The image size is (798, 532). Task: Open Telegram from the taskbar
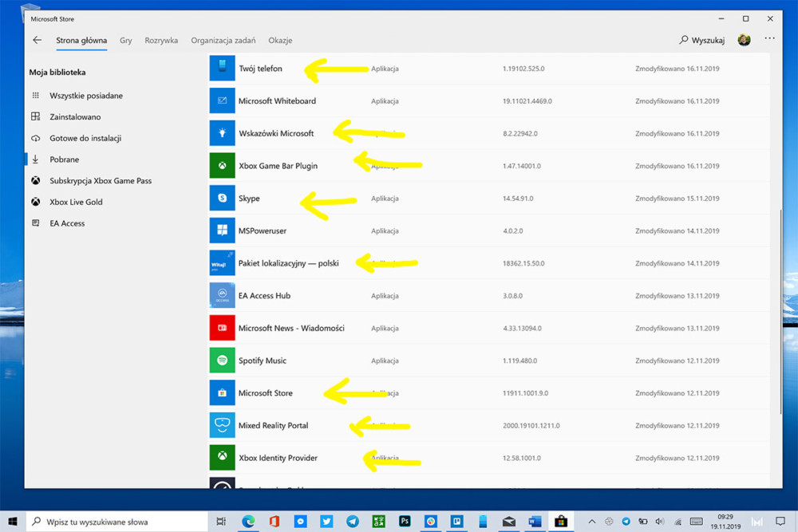pyautogui.click(x=353, y=522)
